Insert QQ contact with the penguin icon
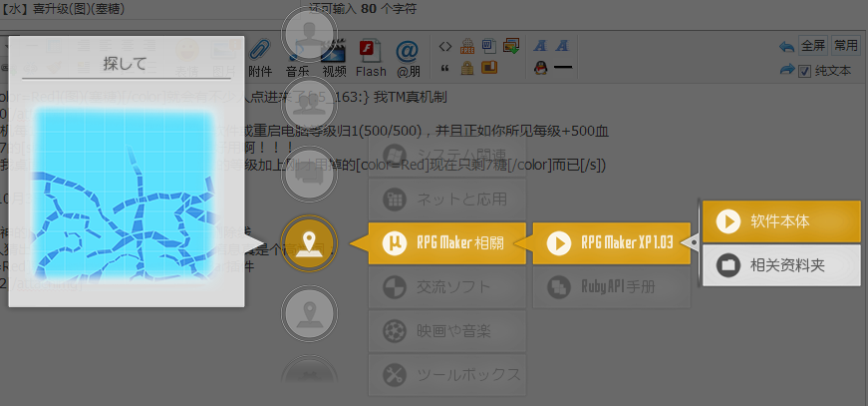 click(x=540, y=68)
